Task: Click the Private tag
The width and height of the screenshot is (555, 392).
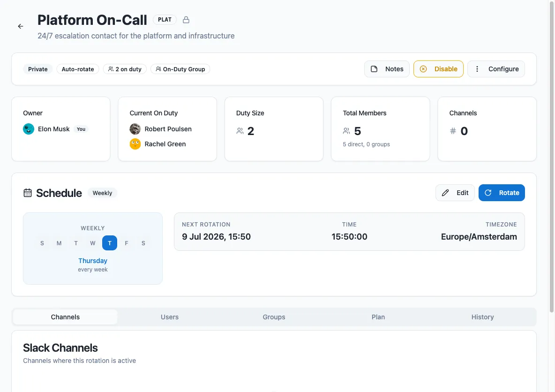Action: (38, 69)
